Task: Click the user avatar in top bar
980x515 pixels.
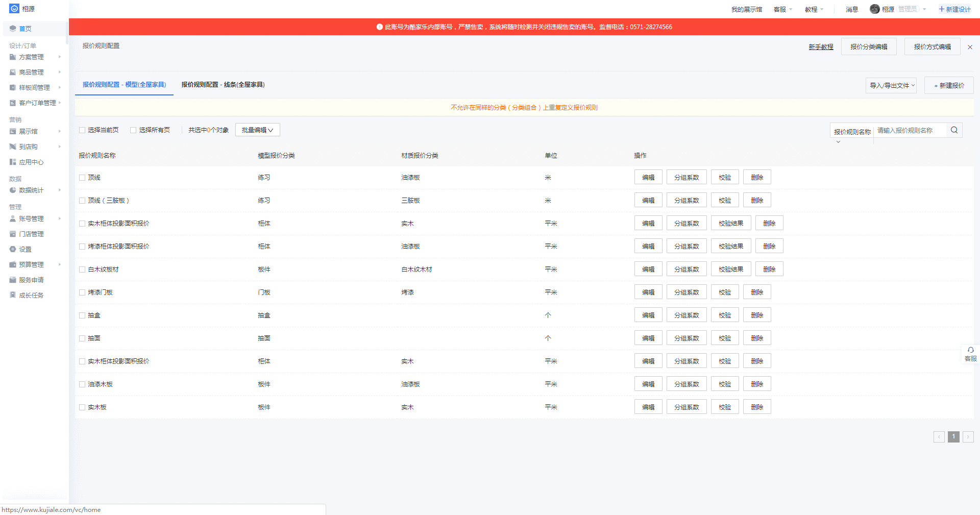Action: click(x=874, y=9)
